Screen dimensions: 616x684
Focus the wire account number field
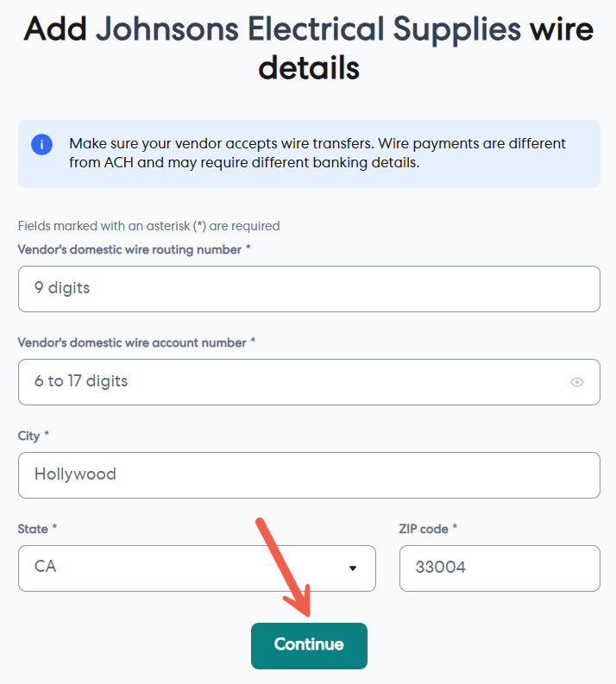[x=293, y=382]
